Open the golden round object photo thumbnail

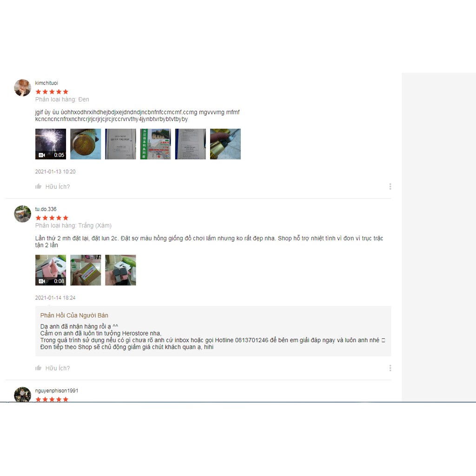click(86, 144)
